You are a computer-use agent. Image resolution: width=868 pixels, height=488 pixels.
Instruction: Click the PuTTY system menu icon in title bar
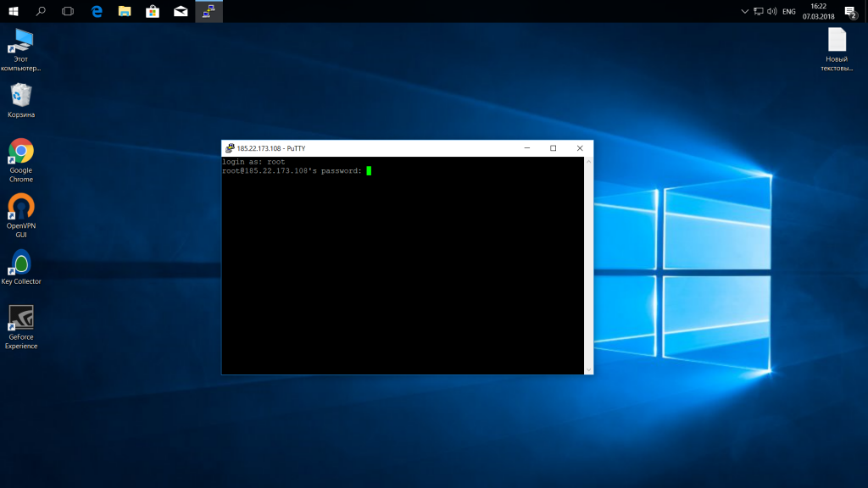[x=230, y=148]
